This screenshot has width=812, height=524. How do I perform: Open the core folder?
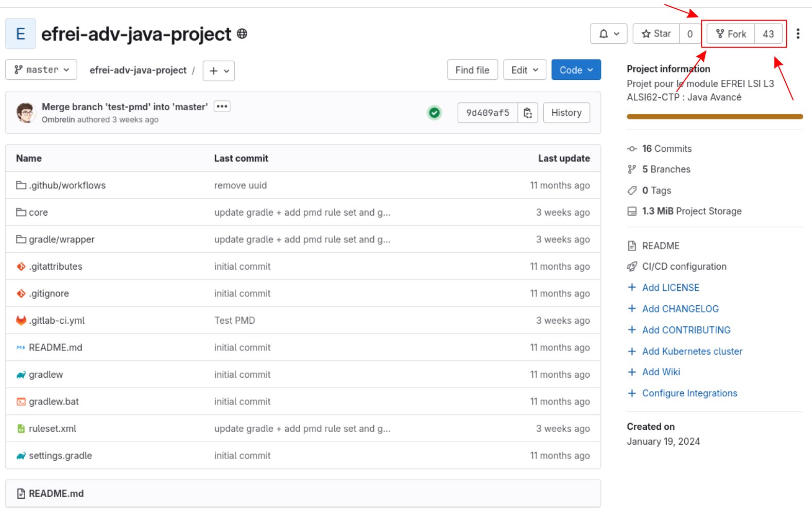pos(38,212)
